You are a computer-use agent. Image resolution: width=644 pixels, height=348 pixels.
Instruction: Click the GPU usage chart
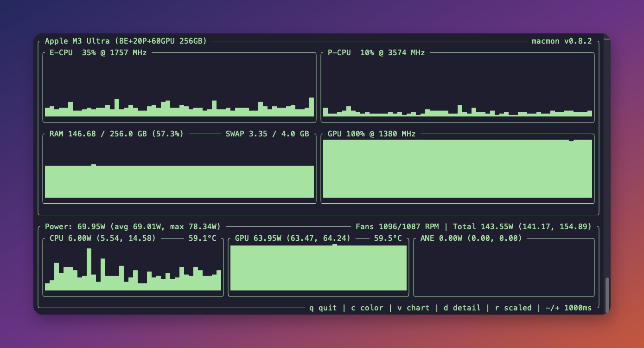pos(458,168)
